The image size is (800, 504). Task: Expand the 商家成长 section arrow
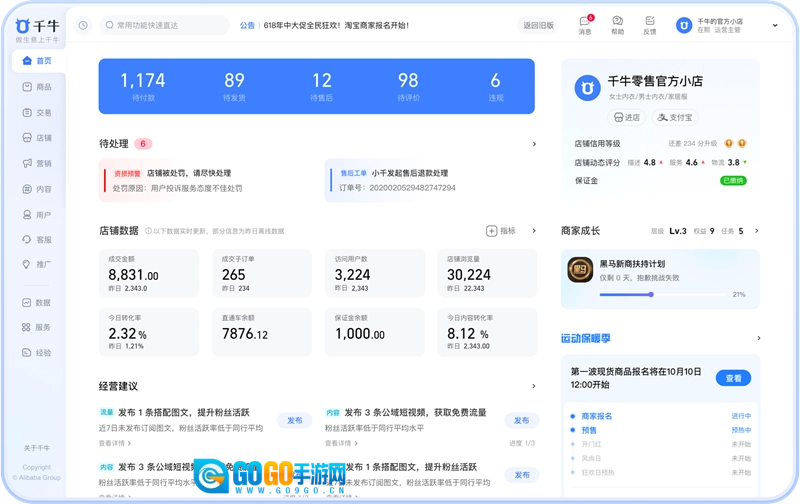click(756, 231)
